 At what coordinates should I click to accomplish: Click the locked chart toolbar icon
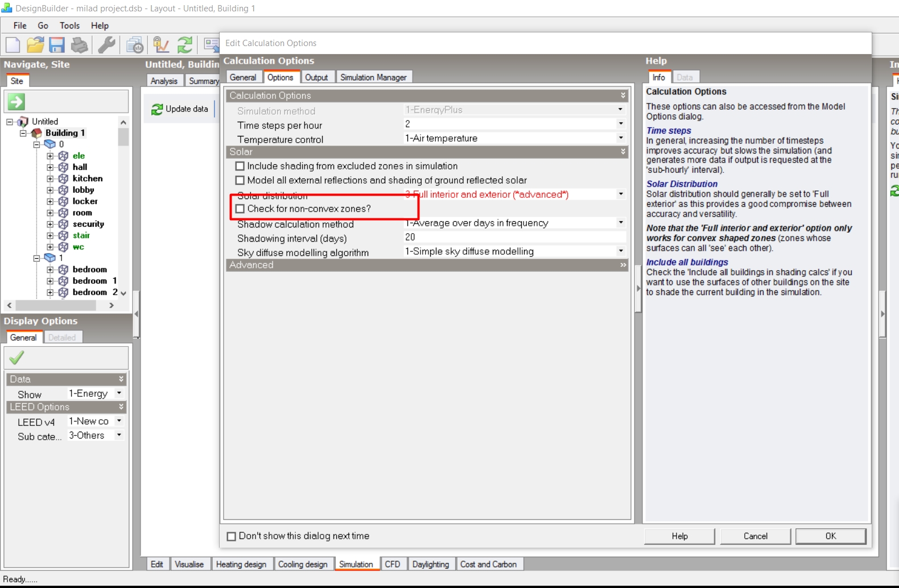162,45
